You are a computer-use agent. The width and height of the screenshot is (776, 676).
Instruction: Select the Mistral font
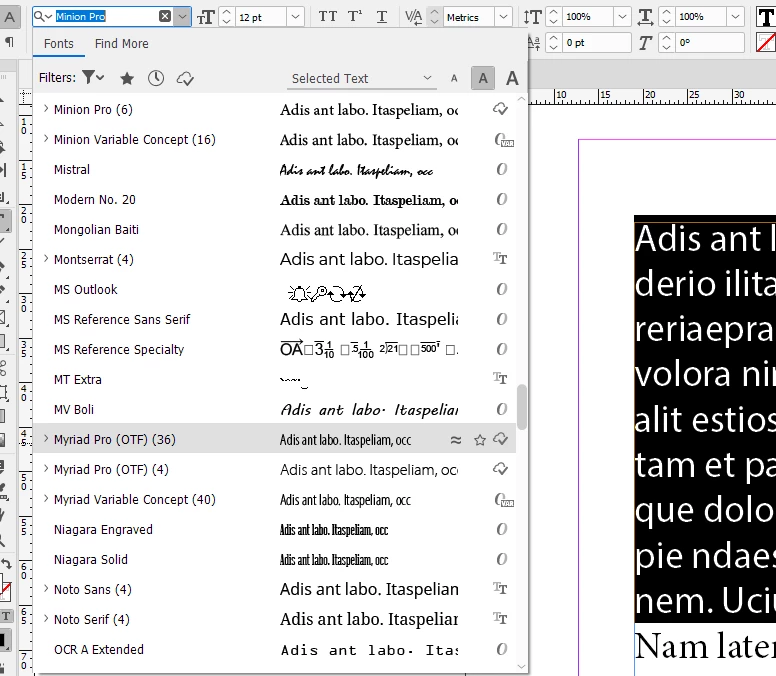(x=274, y=170)
